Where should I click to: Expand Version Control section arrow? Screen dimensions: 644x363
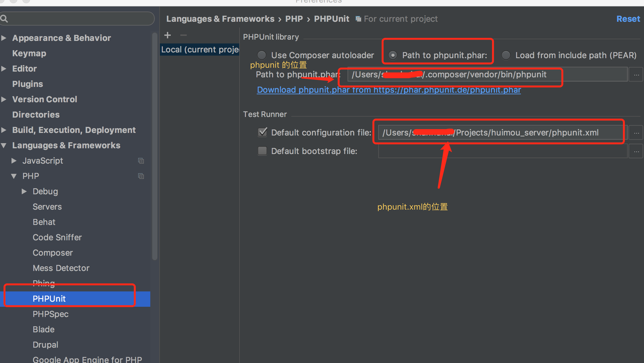pos(4,99)
